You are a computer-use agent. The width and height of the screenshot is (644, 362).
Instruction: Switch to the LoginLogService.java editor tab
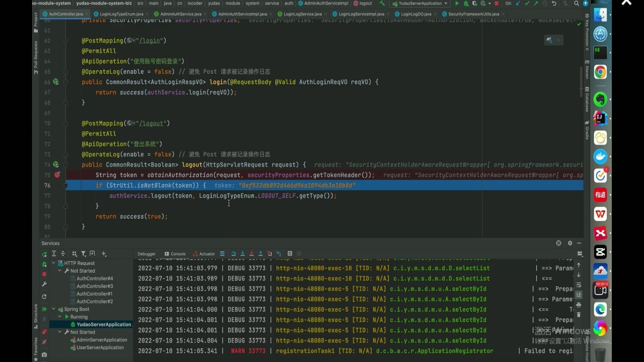click(x=302, y=14)
